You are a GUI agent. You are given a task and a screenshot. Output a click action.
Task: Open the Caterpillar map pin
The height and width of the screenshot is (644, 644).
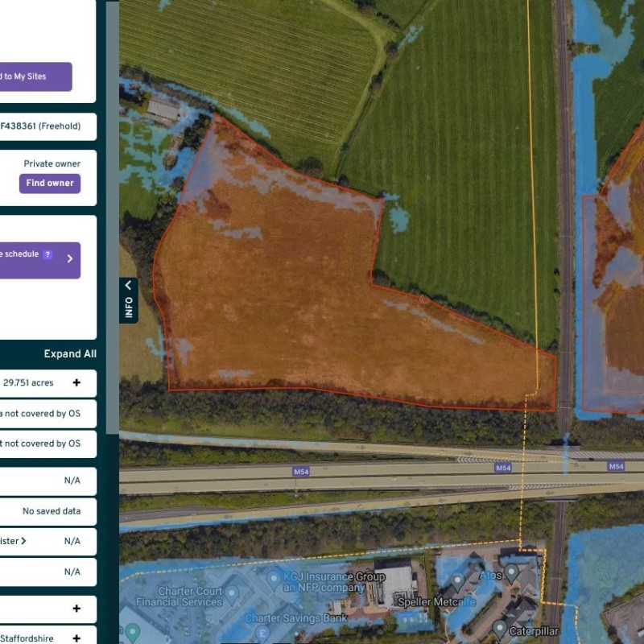click(499, 628)
